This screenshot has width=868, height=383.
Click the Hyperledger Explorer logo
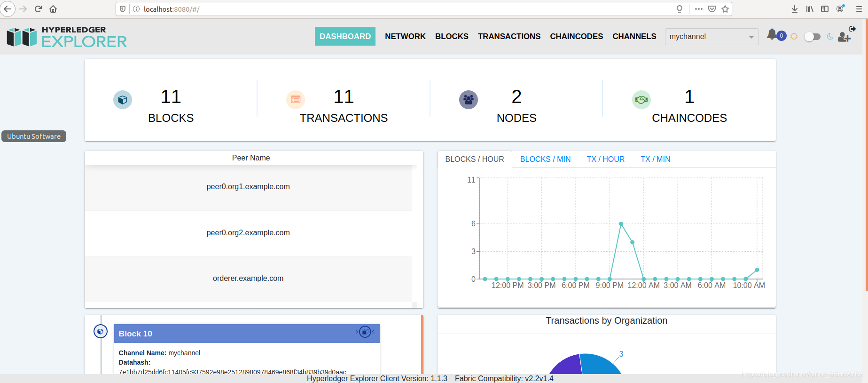pos(67,37)
